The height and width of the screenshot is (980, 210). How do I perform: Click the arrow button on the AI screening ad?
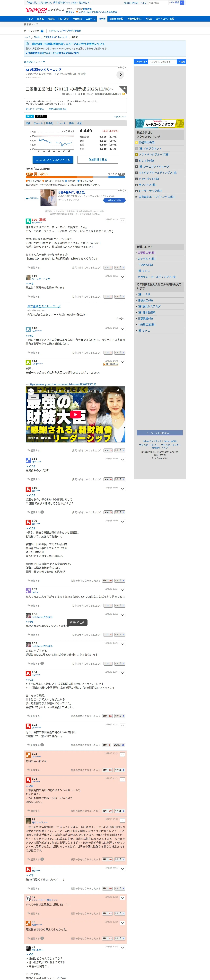[x=120, y=75]
